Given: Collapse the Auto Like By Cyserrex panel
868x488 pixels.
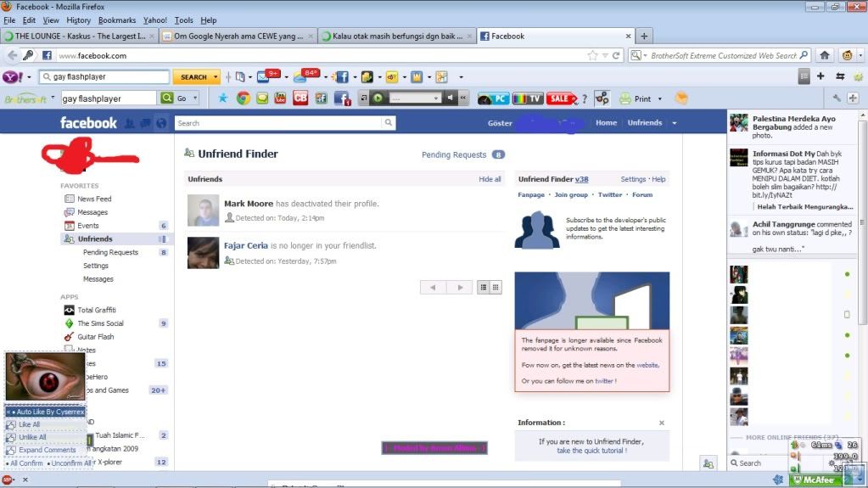Looking at the screenshot, I should pos(8,412).
